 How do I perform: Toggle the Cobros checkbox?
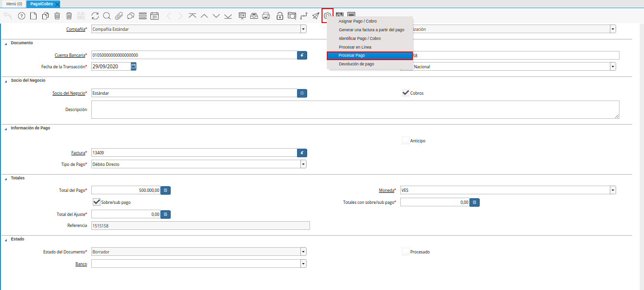coord(405,93)
